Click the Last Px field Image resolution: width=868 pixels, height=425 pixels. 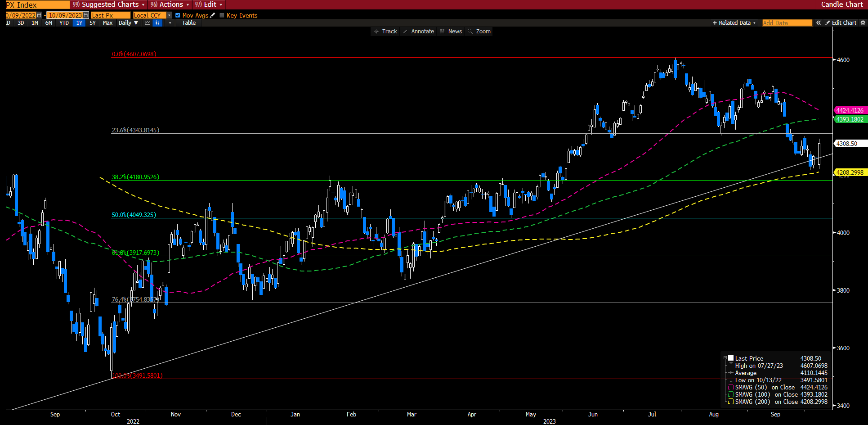click(x=111, y=15)
